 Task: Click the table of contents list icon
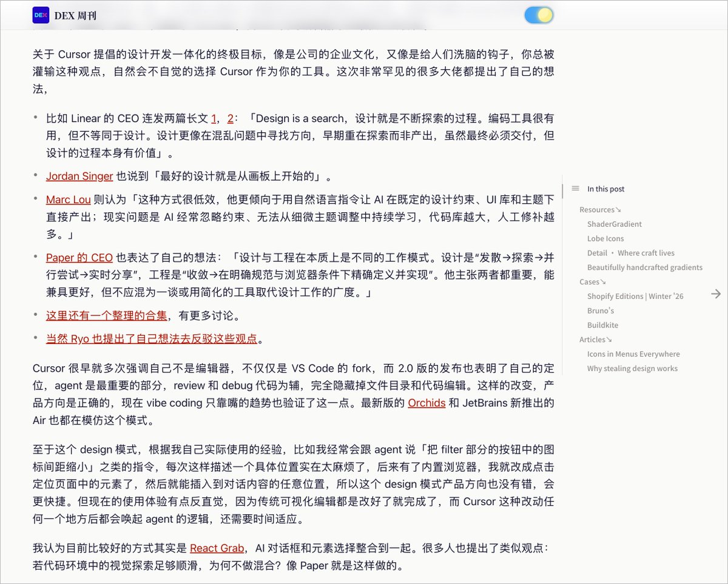575,189
